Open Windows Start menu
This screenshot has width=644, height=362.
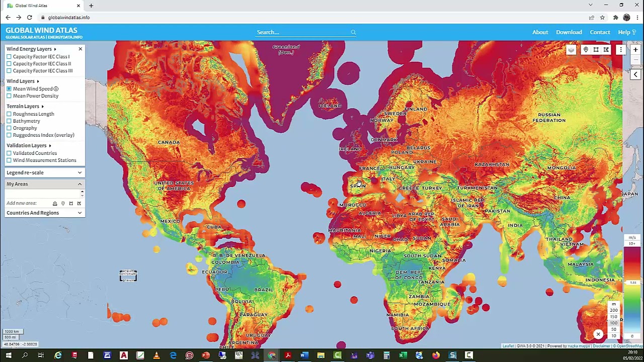(9, 355)
